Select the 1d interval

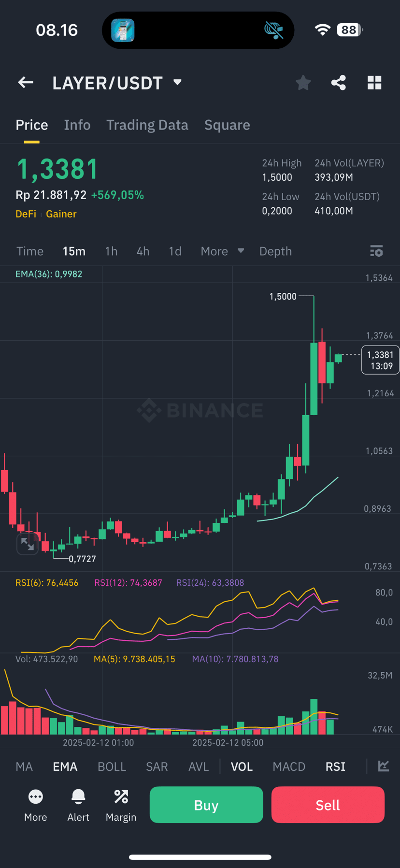175,251
